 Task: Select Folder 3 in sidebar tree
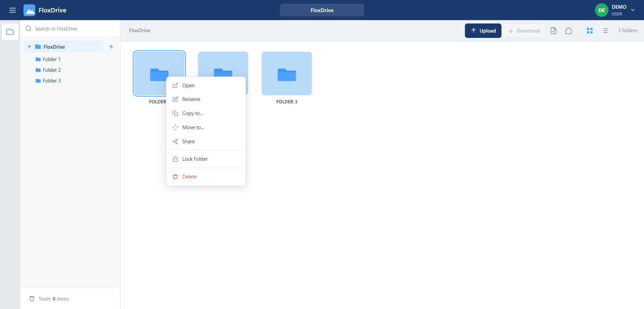pyautogui.click(x=52, y=81)
